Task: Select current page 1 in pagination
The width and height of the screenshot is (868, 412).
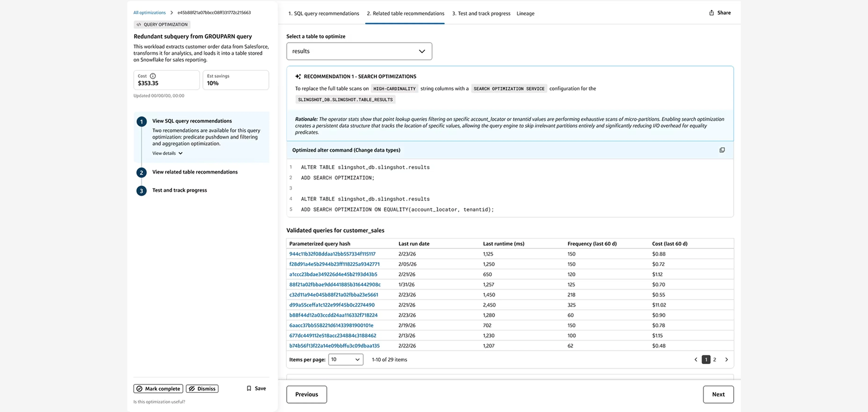Action: (706, 359)
